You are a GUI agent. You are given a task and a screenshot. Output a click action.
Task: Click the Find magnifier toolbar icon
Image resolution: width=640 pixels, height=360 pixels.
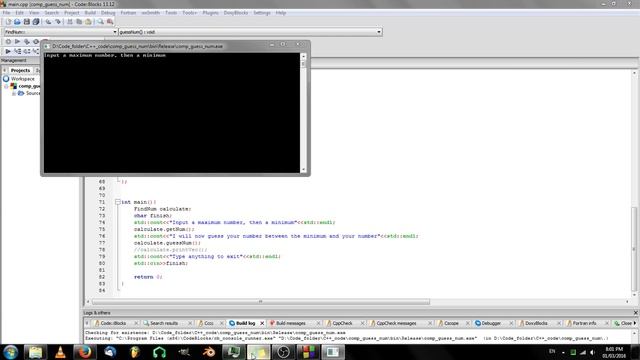pos(100,22)
